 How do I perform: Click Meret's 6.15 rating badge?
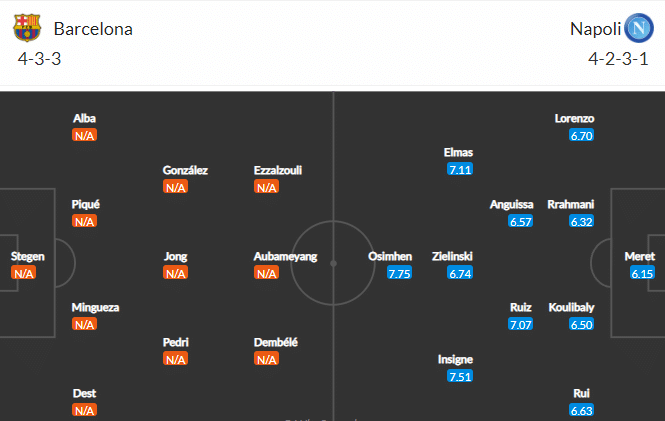[642, 273]
